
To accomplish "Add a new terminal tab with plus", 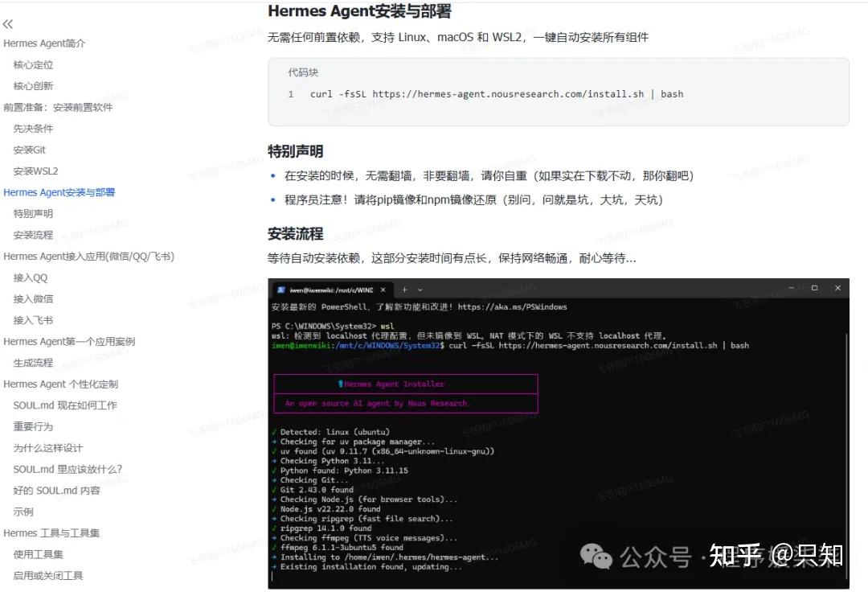I will point(404,290).
